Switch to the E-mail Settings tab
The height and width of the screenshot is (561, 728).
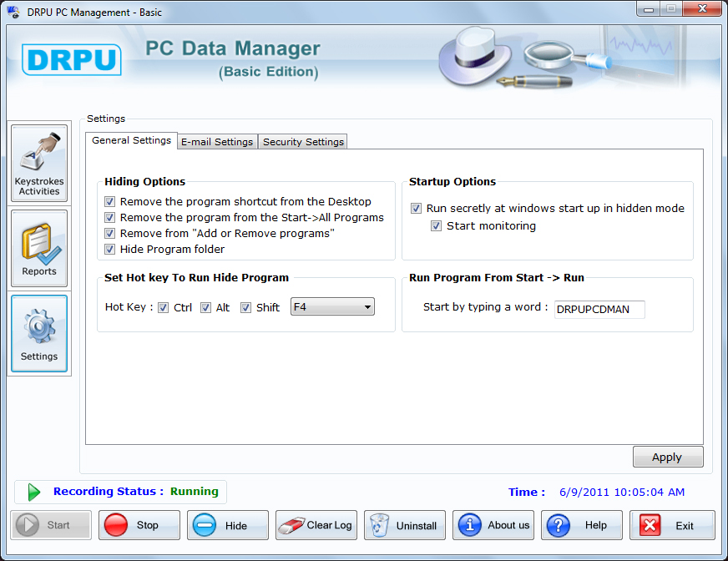(x=217, y=142)
